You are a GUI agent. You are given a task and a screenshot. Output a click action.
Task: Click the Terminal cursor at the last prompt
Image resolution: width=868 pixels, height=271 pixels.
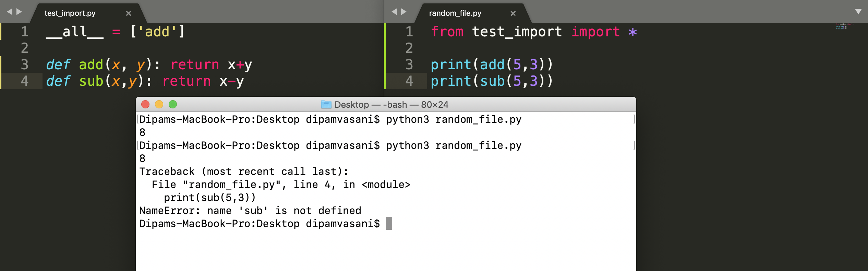[x=389, y=223]
